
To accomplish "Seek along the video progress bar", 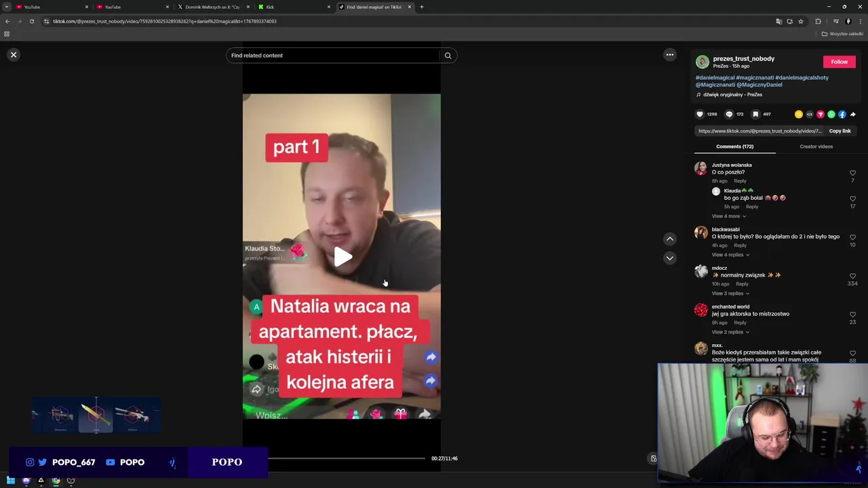I will 347,459.
